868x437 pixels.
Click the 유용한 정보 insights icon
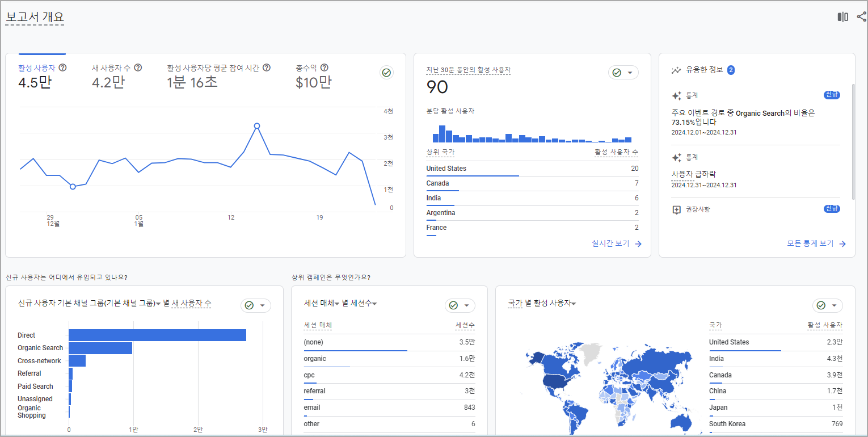[x=676, y=70]
